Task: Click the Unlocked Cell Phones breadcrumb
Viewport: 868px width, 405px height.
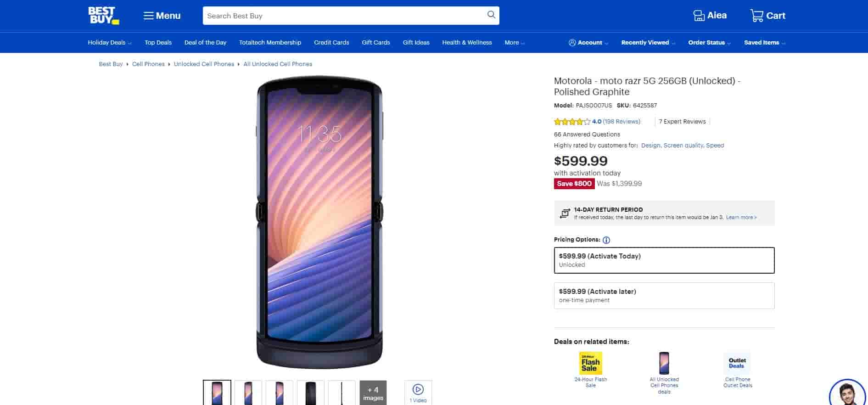Action: click(x=204, y=64)
